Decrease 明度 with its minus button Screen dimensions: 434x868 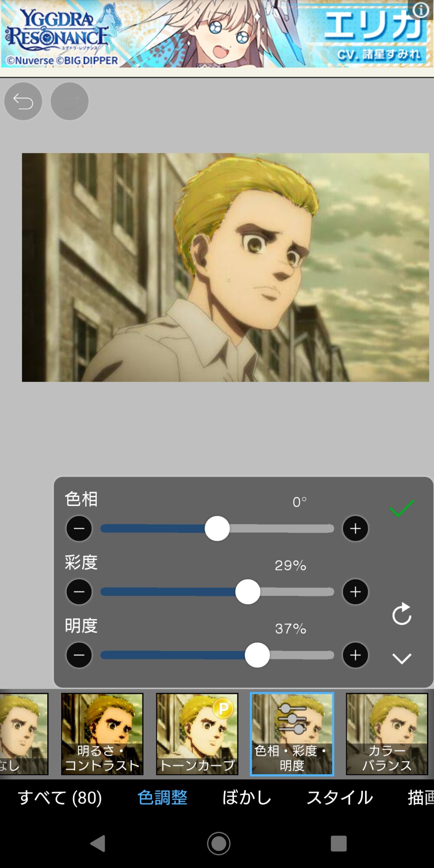(79, 655)
